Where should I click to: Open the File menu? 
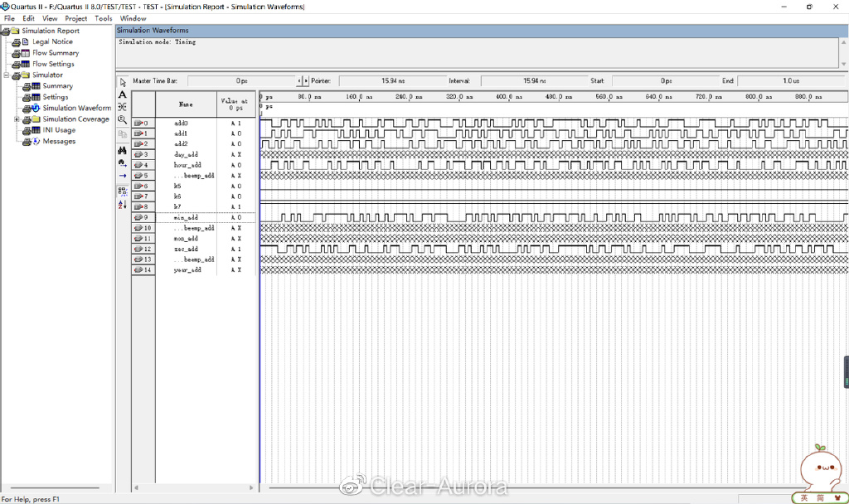point(9,18)
